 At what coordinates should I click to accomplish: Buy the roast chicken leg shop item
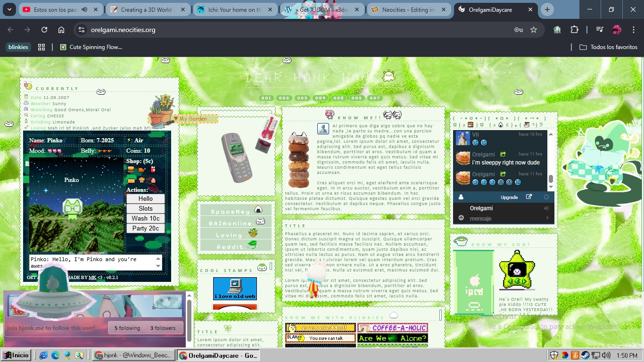[x=141, y=170]
